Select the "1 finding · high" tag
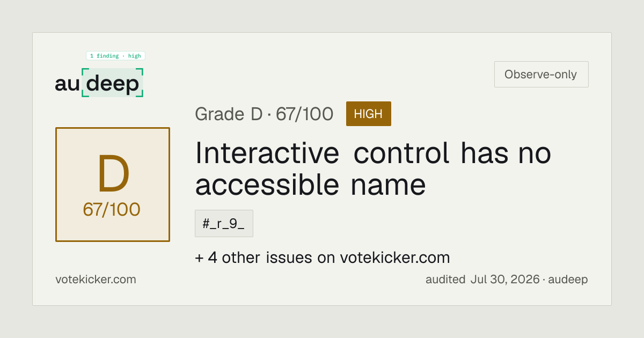 pyautogui.click(x=115, y=56)
